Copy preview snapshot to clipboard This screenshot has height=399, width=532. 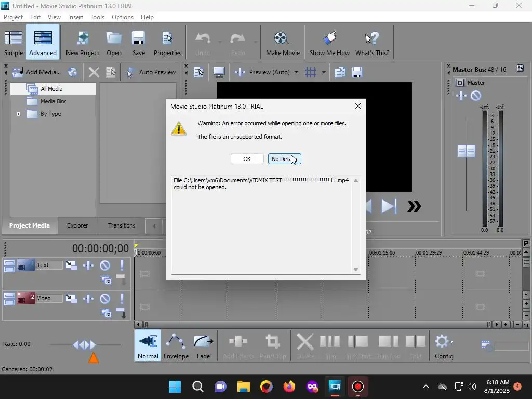340,72
